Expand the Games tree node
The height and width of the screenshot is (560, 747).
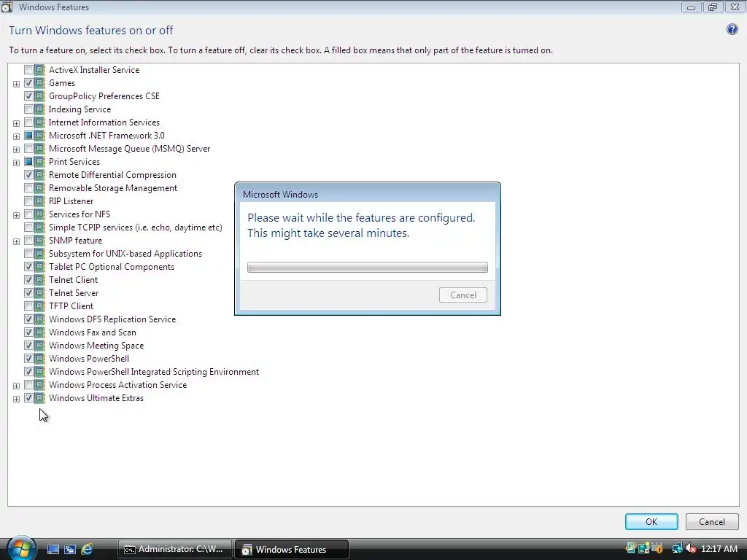16,84
